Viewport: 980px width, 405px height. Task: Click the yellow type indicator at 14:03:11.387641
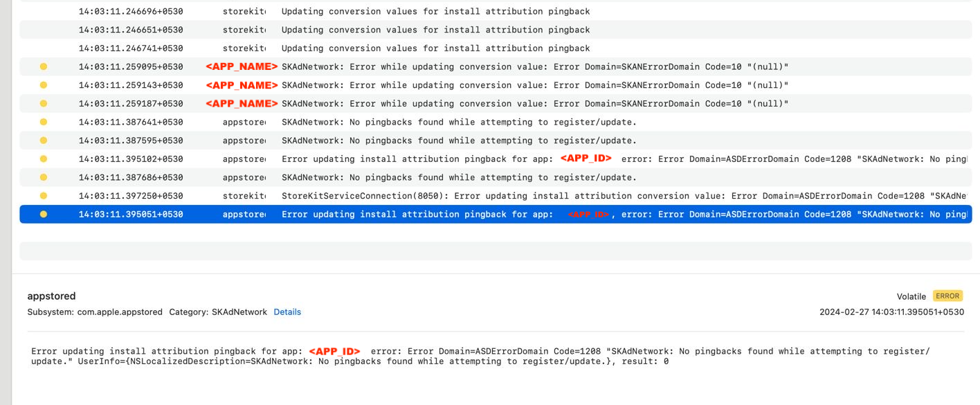click(43, 122)
